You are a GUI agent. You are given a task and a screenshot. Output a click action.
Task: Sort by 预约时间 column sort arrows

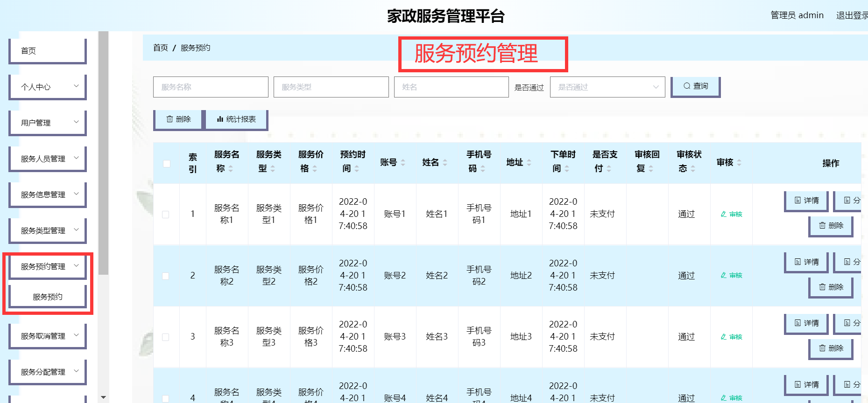point(357,168)
